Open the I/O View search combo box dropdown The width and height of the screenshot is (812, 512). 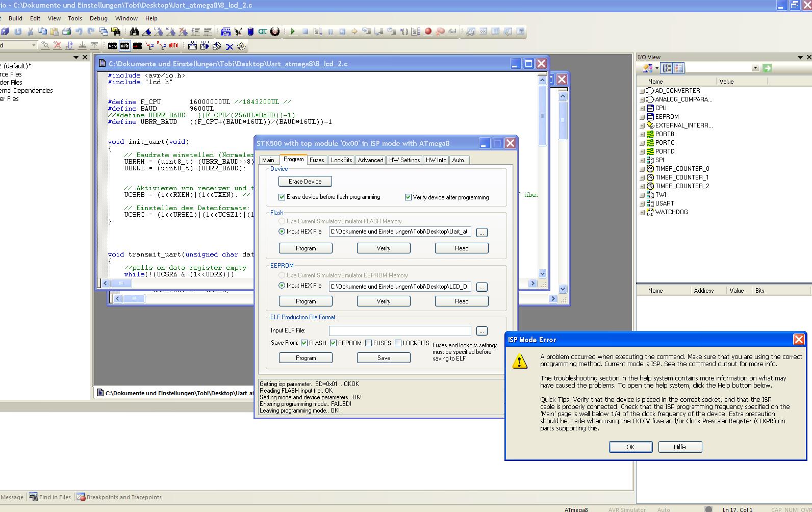(x=755, y=68)
